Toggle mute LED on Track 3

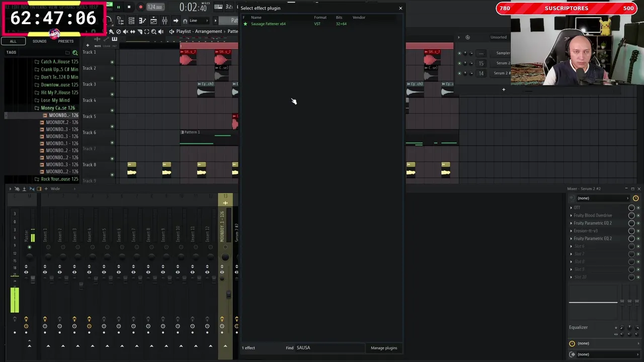pos(112,94)
